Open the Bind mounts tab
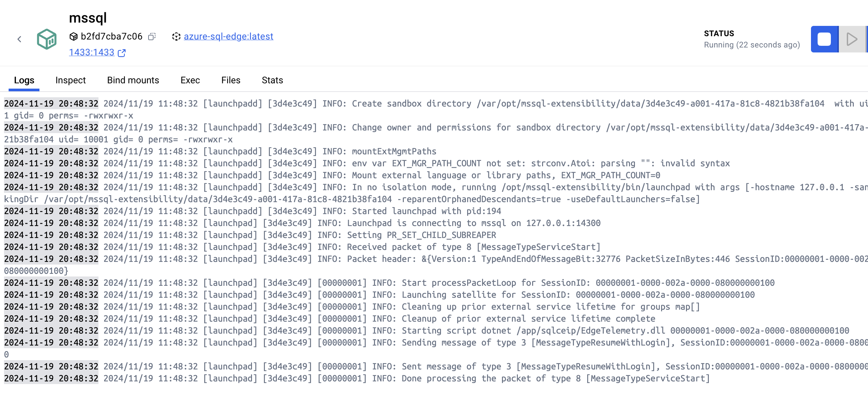Viewport: 868px width, 393px height. pyautogui.click(x=133, y=80)
